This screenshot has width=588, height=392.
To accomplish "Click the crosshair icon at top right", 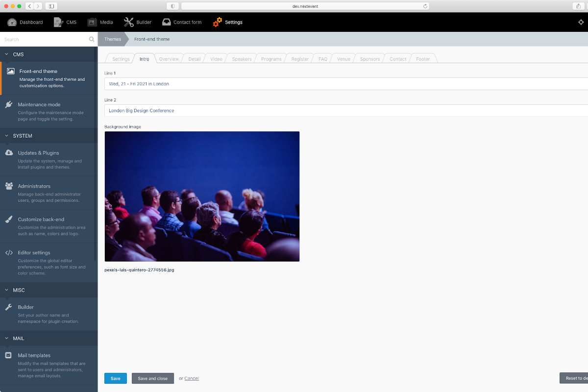I will click(x=582, y=22).
